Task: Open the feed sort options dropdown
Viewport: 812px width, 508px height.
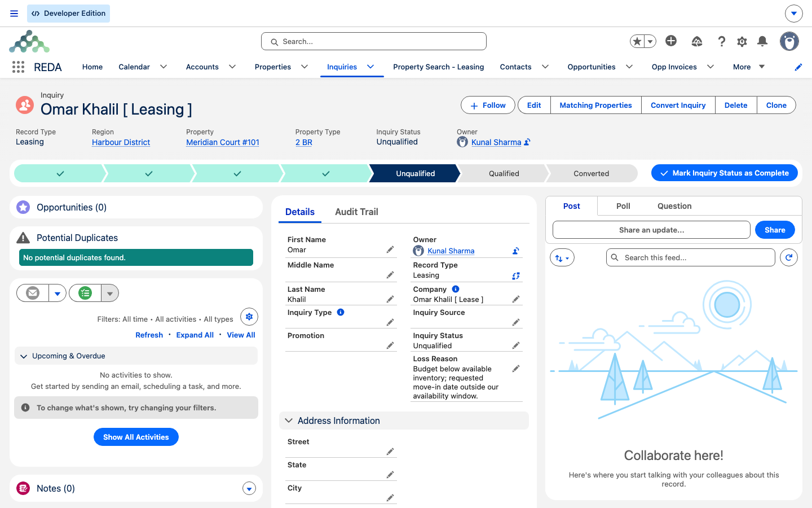Action: coord(562,258)
